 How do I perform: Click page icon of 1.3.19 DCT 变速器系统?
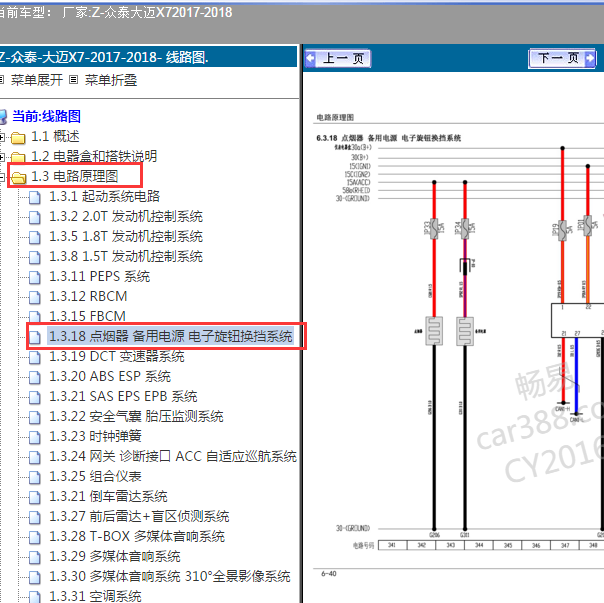[x=35, y=357]
